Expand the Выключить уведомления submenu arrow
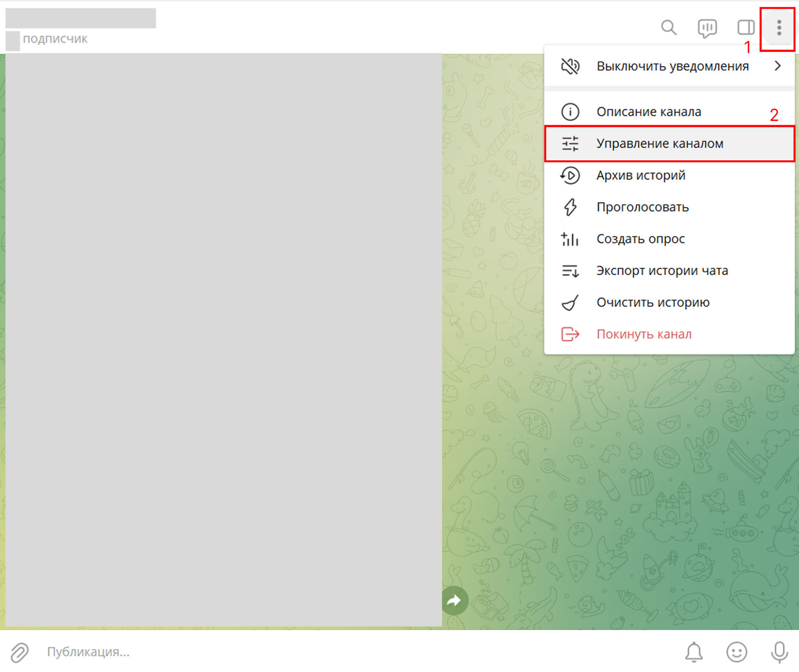 (x=777, y=66)
